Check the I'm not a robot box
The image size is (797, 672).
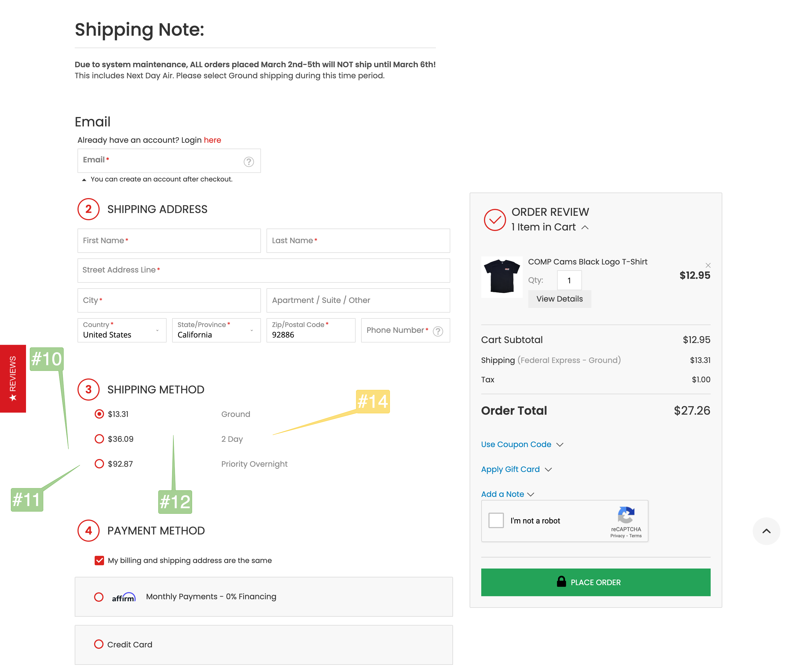[496, 520]
